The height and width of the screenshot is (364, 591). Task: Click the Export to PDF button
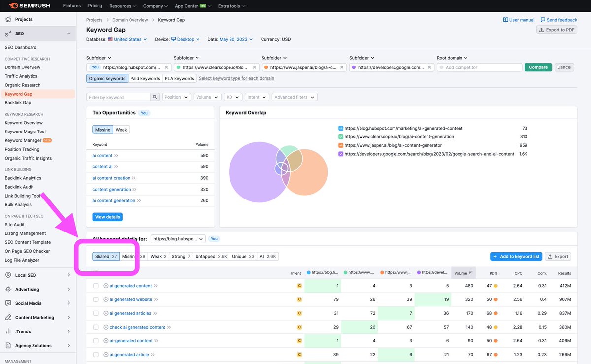coord(557,30)
